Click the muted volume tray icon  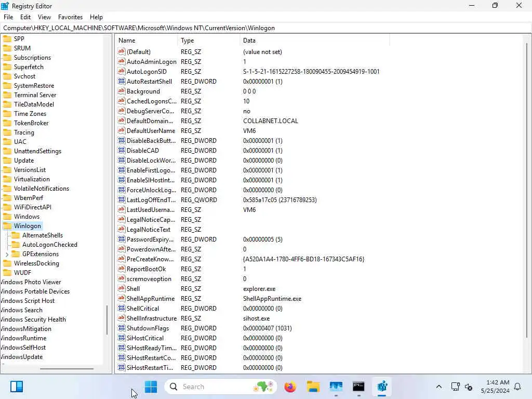point(469,387)
